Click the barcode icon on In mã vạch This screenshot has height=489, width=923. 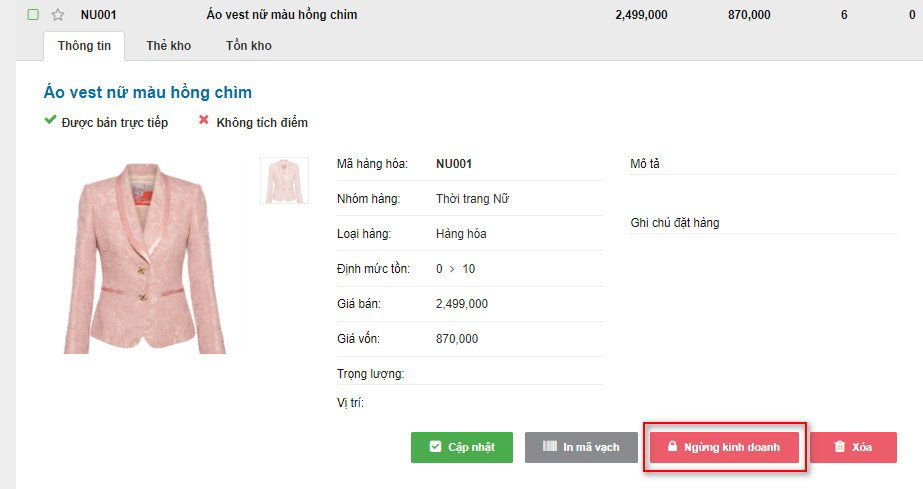click(x=550, y=447)
